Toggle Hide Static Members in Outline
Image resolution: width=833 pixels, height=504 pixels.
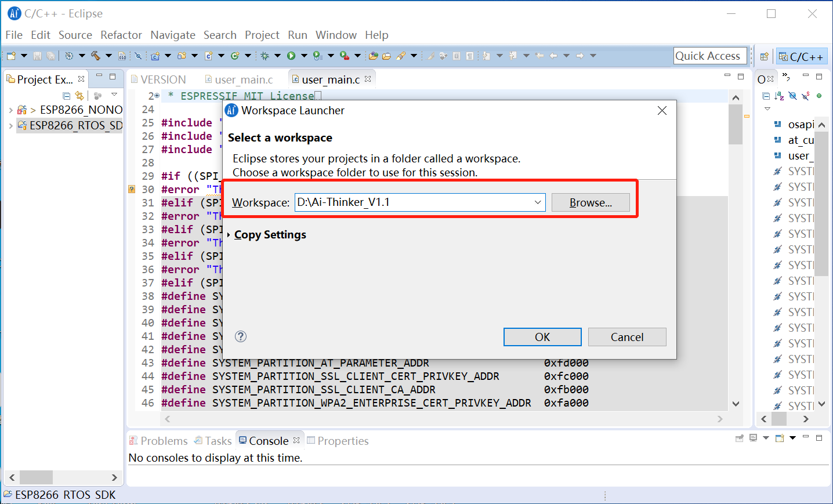(x=806, y=96)
